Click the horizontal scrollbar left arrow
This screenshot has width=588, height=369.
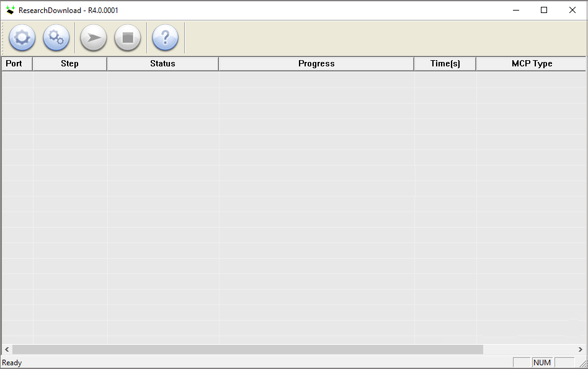point(7,350)
